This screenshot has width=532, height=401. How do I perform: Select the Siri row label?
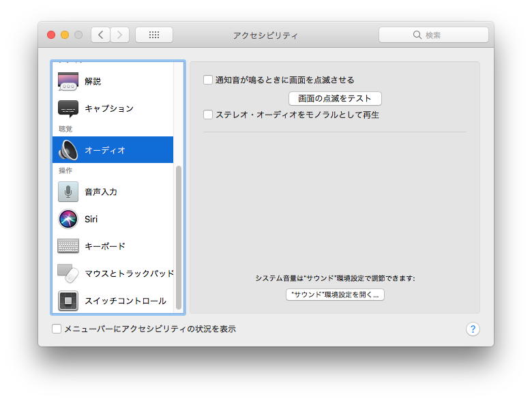pyautogui.click(x=91, y=219)
